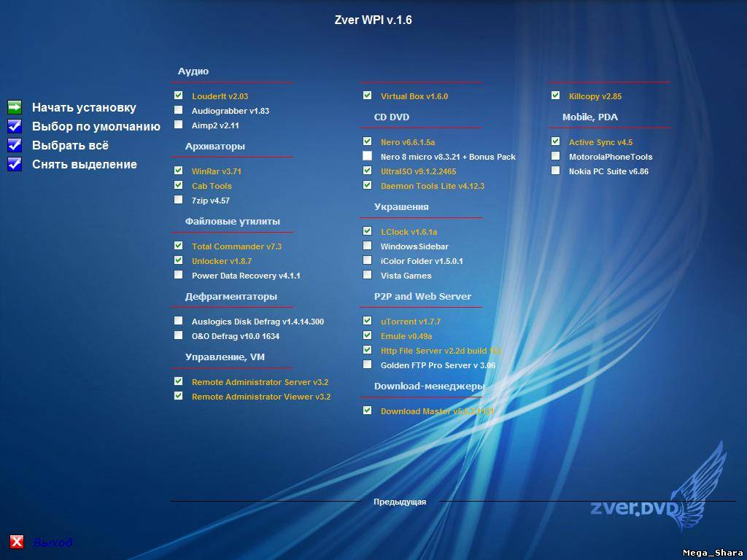
Task: Start installation via Начать установку
Action: click(84, 108)
